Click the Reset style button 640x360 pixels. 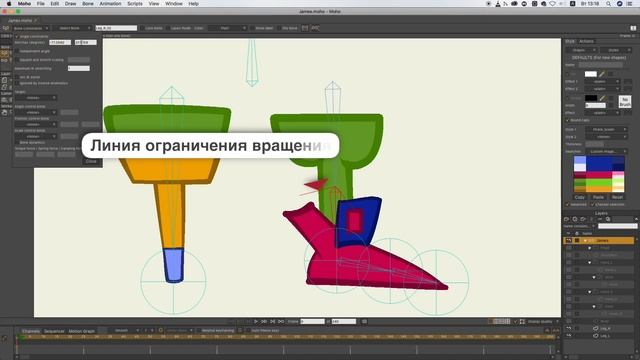point(617,197)
